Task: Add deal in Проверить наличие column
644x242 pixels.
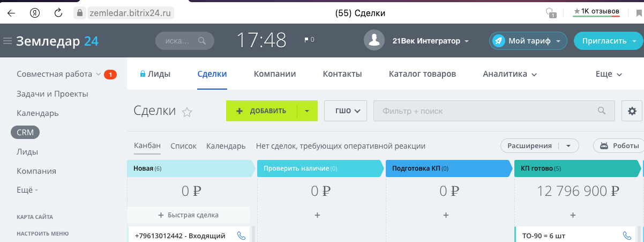Action: coord(317,215)
